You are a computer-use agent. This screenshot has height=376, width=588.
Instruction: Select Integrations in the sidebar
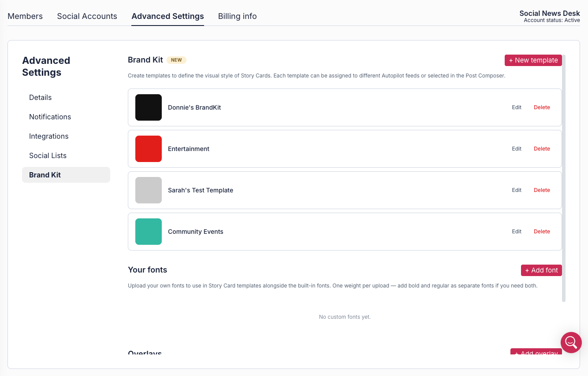point(66,136)
